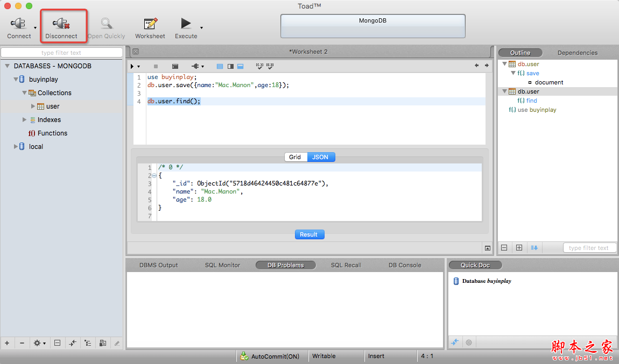The height and width of the screenshot is (364, 619).
Task: Collapse the buyinplay database node
Action: click(x=16, y=79)
